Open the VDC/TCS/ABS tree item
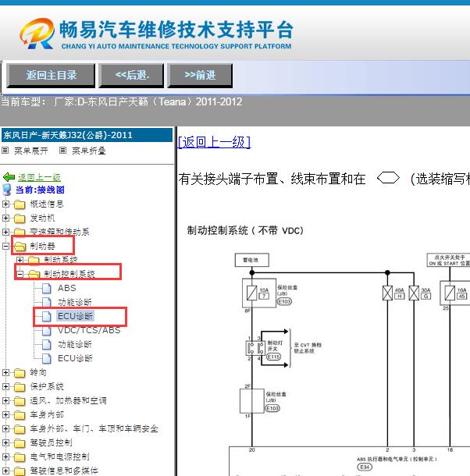Image resolution: width=470 pixels, height=476 pixels. [x=89, y=330]
